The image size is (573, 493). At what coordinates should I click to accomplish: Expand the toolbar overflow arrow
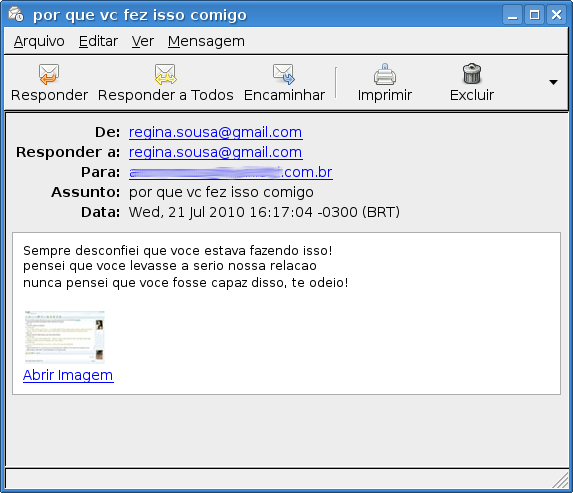pos(553,82)
